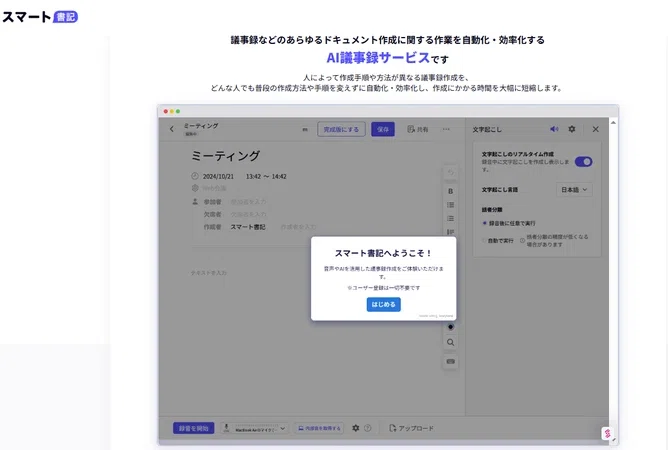Click the 録音を開始 record button

pyautogui.click(x=193, y=428)
